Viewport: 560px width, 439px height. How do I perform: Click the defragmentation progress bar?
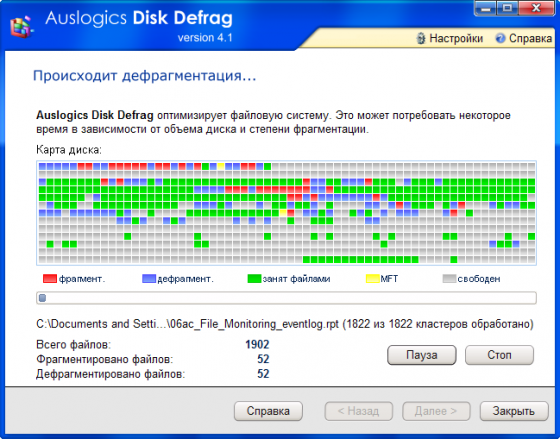click(286, 298)
